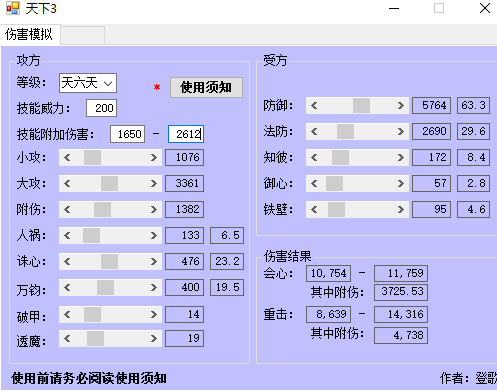Screen dimensions: 497x391
Task: Click the 诛心 slider thumb
Action: click(109, 261)
